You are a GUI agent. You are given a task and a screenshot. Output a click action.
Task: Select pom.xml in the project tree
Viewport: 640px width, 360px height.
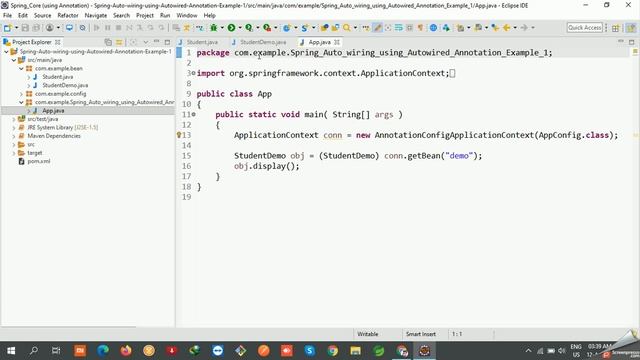point(39,161)
